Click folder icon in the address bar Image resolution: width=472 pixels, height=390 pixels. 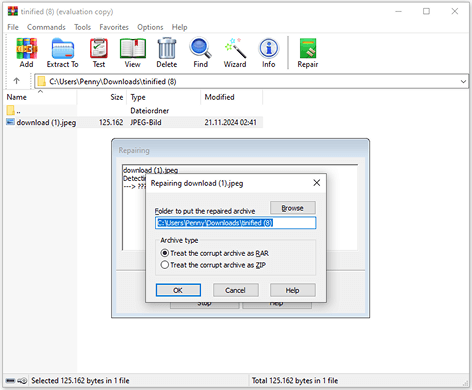41,81
